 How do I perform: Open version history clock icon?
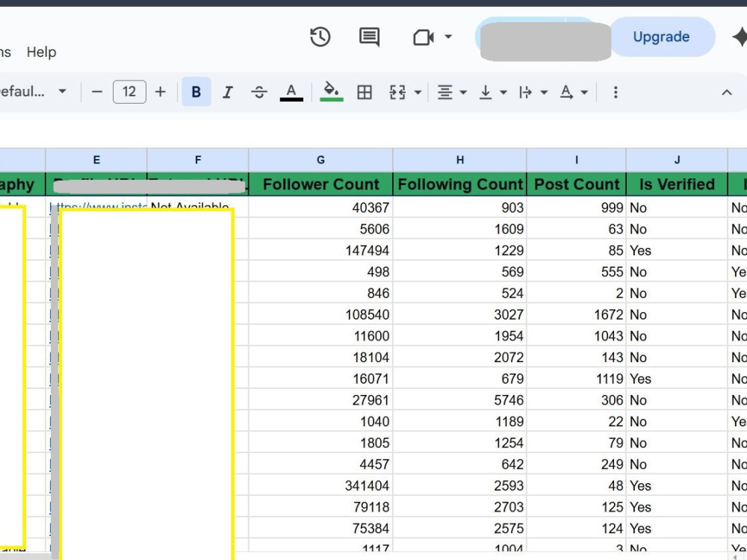(x=320, y=37)
